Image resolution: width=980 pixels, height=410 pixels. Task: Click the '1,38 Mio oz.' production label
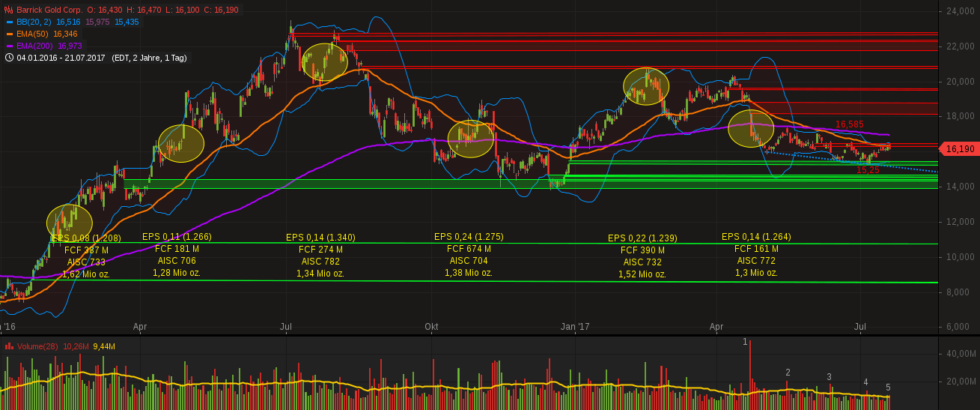[469, 273]
